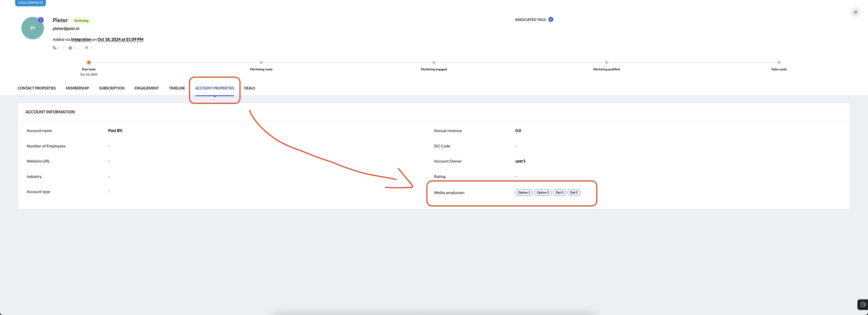The image size is (868, 315).
Task: Click the company building icon
Action: click(70, 48)
